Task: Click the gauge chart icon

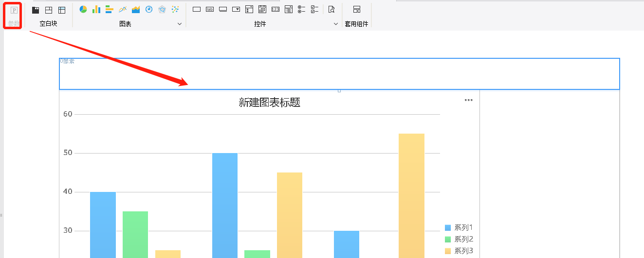Action: (x=149, y=9)
